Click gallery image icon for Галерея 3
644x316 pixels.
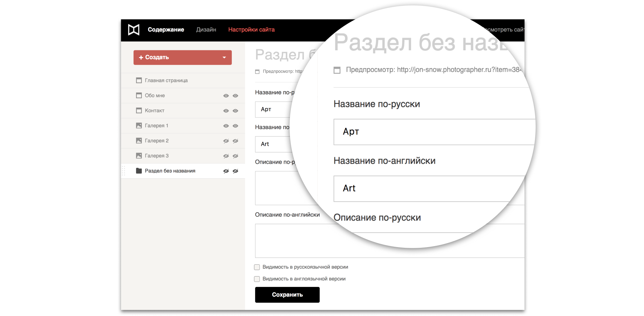point(139,156)
